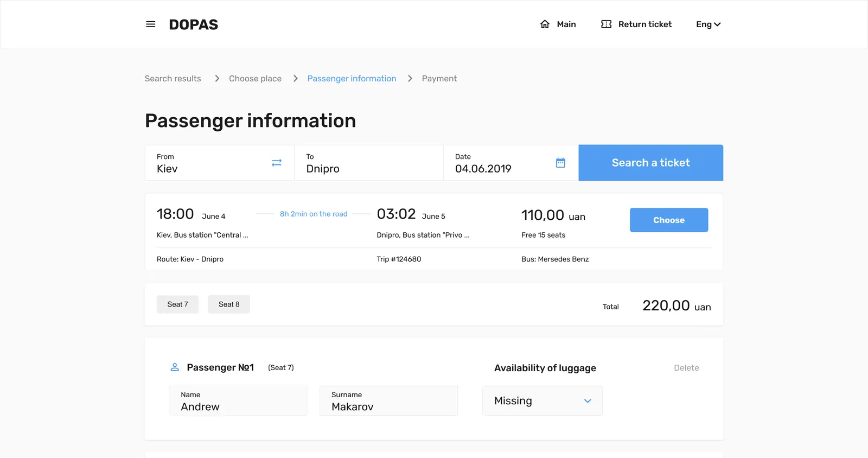Click Search a ticket button
This screenshot has height=458, width=868.
(651, 163)
